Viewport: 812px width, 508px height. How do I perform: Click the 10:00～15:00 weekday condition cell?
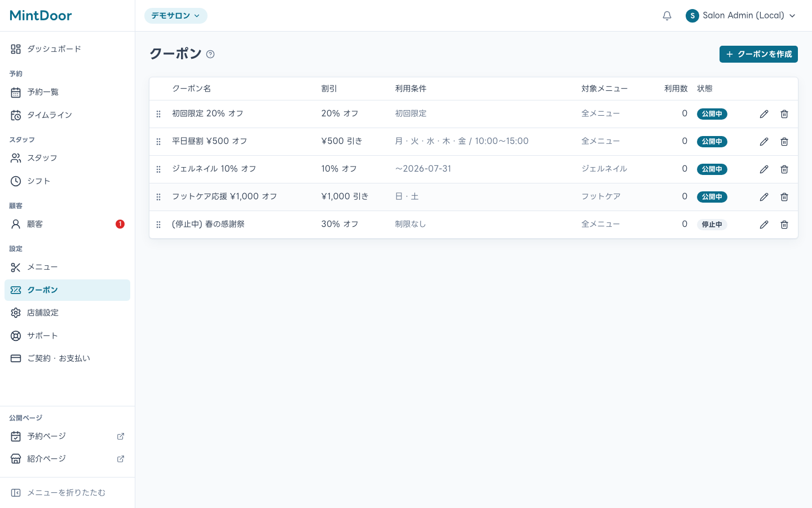(x=462, y=141)
